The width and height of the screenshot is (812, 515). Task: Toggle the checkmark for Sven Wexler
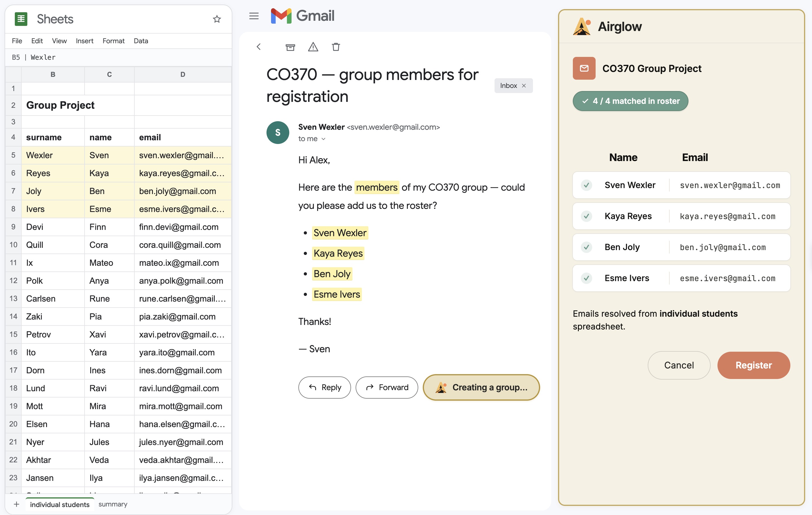587,185
